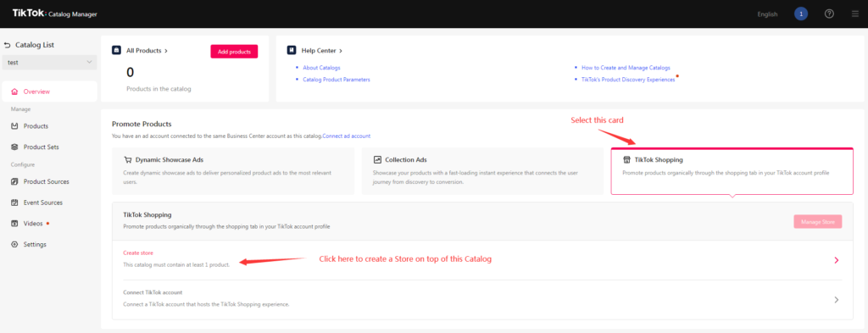This screenshot has height=333, width=868.
Task: Open How to Create and Manage Catalogs
Action: [626, 68]
